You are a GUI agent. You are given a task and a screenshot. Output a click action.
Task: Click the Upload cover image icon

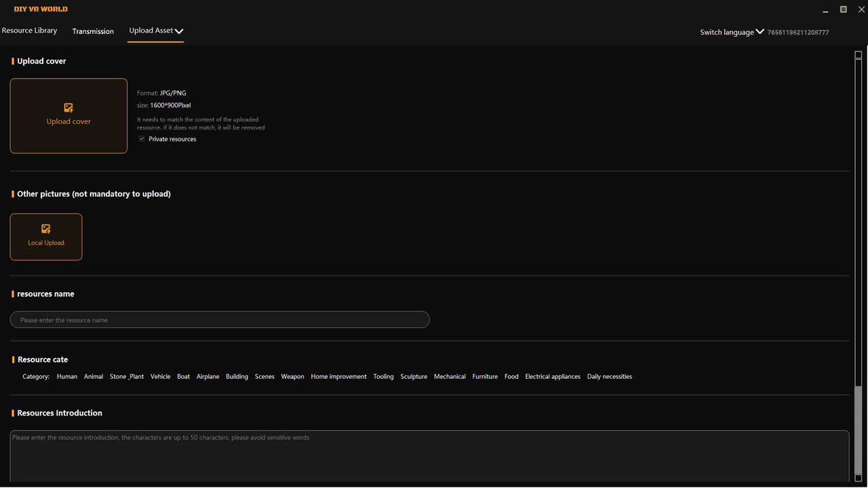coord(68,107)
